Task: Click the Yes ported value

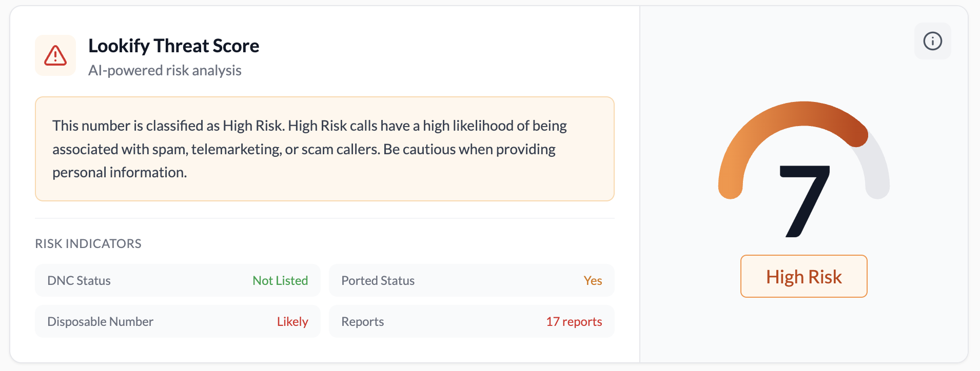Action: 593,280
